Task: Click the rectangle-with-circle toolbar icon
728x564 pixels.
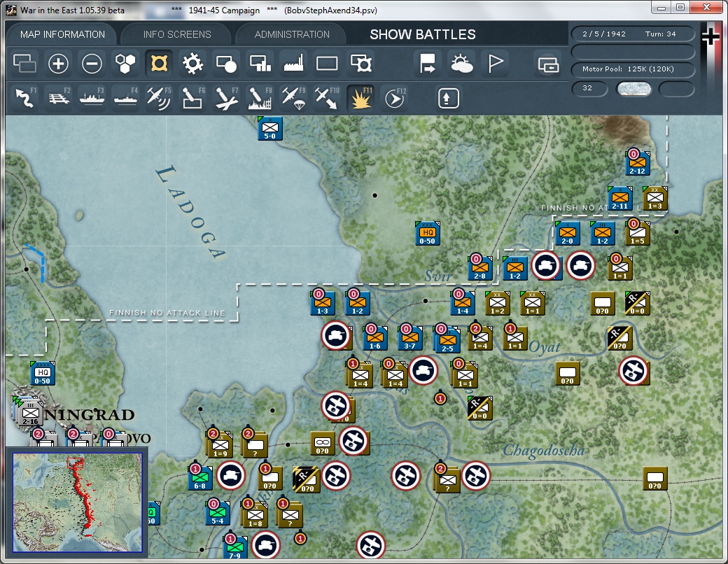Action: click(x=226, y=63)
